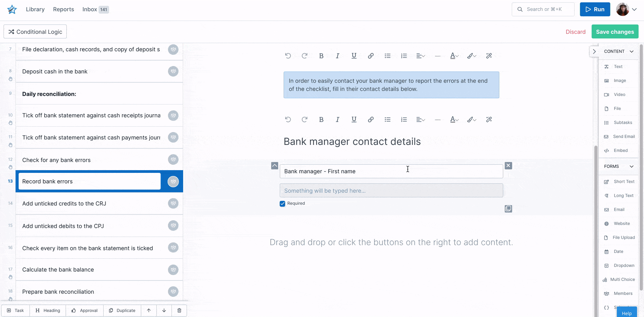Image resolution: width=644 pixels, height=317 pixels.
Task: Click the Search box
Action: click(x=543, y=9)
